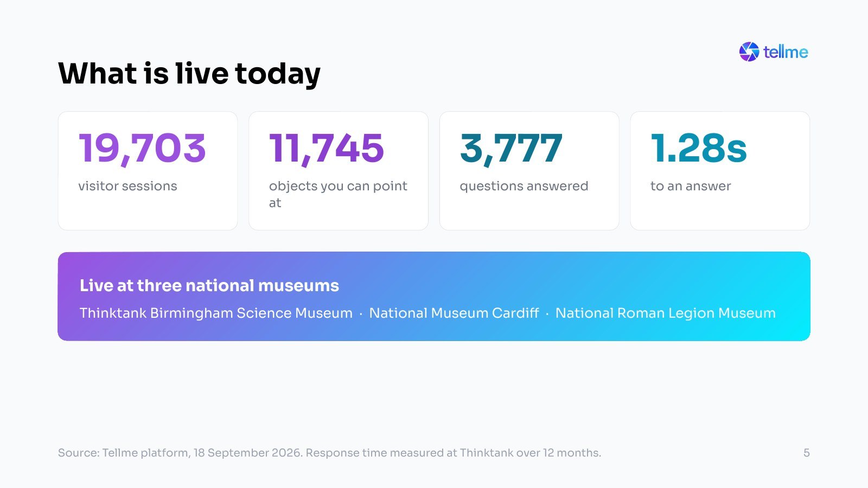Click "National Museum Cardiff" text
This screenshot has height=488, width=868.
(x=454, y=313)
